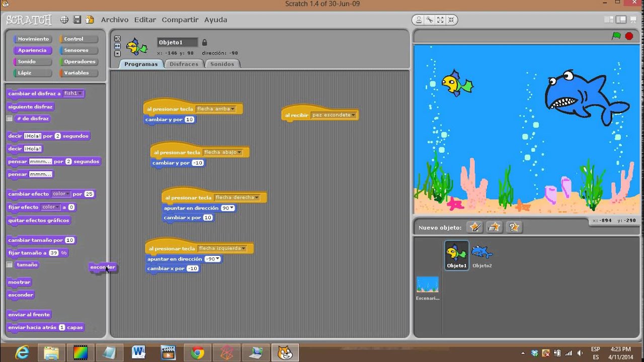
Task: Select the grow sprite tool
Action: [440, 20]
